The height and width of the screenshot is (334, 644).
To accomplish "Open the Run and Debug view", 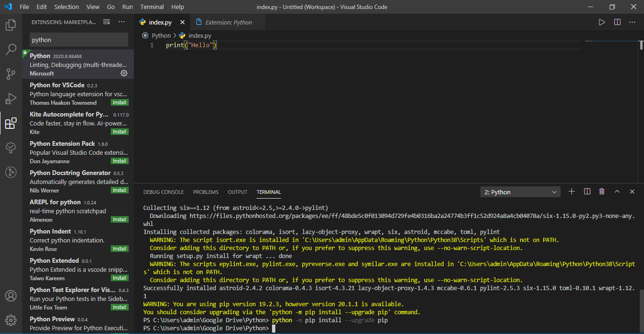I will coord(10,99).
